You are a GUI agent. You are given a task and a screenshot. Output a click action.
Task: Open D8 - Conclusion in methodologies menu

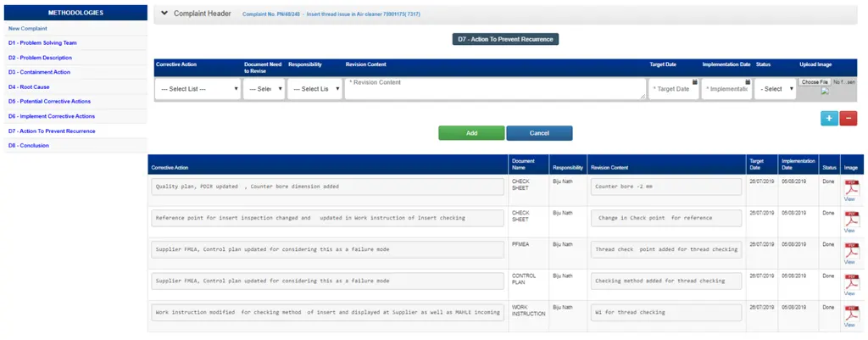pos(29,146)
